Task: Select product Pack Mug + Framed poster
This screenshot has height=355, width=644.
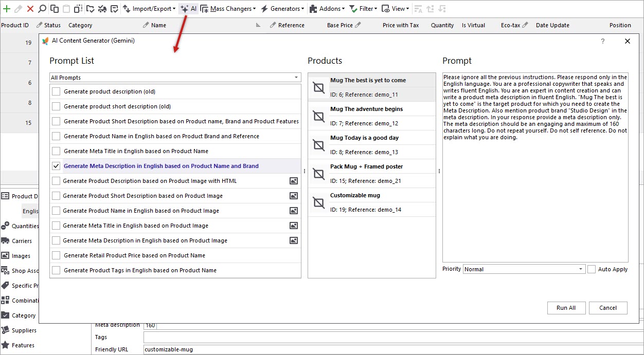Action: [372, 174]
